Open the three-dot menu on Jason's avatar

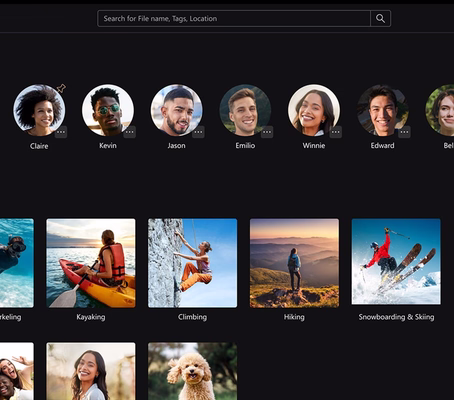click(x=198, y=132)
